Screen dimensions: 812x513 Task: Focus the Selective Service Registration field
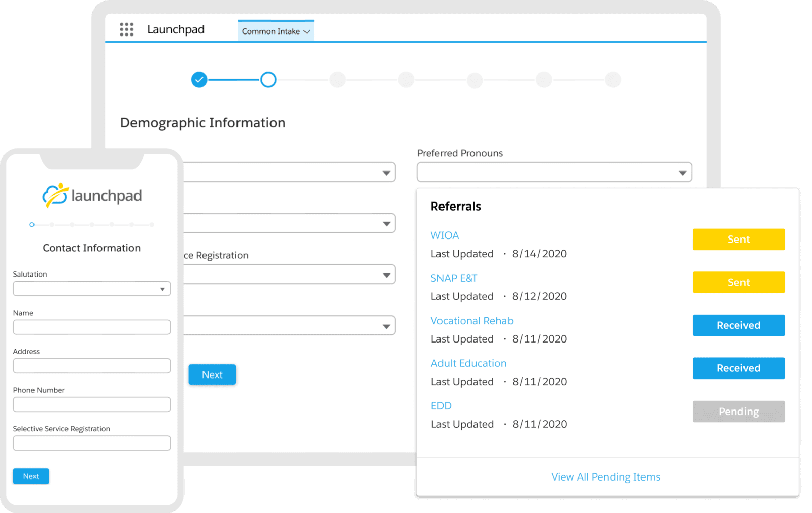pyautogui.click(x=91, y=443)
